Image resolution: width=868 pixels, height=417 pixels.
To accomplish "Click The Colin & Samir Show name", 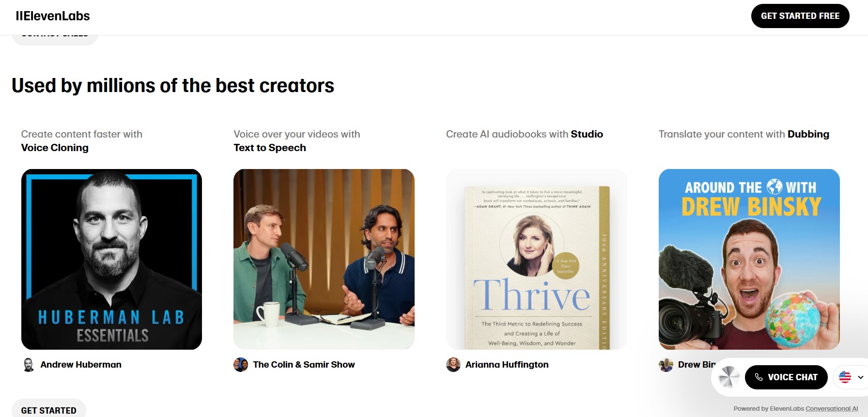I will pos(304,365).
